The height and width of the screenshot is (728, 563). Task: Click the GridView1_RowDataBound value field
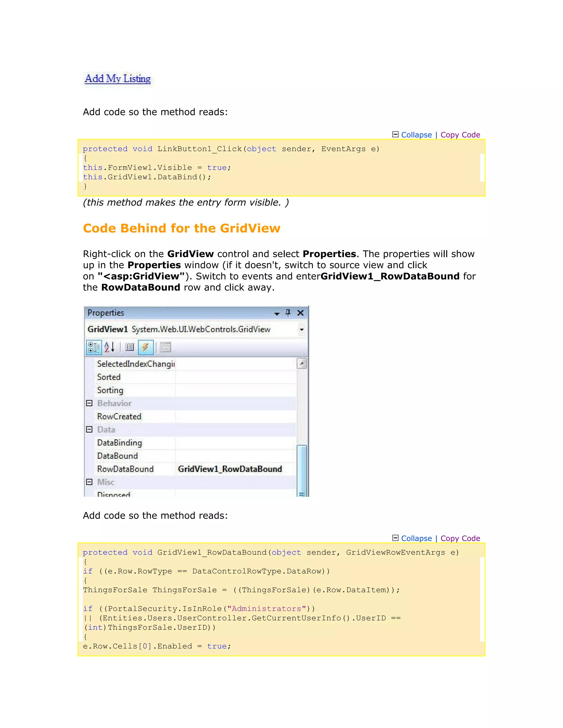[236, 469]
